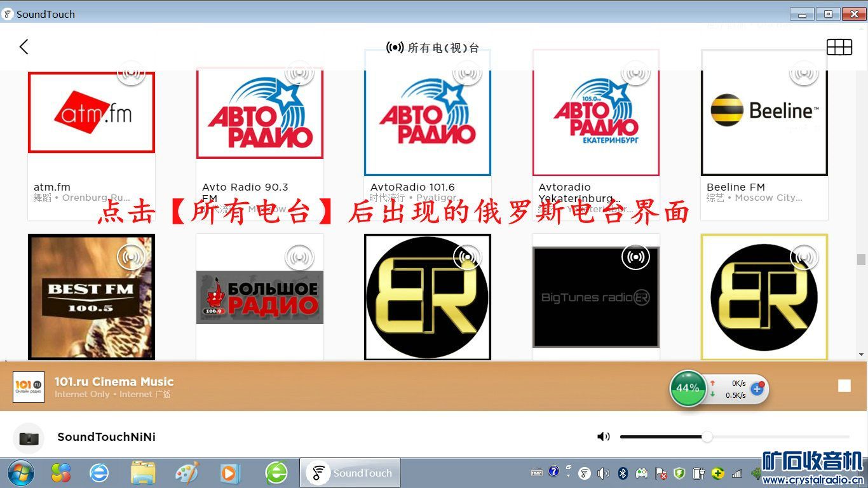868x488 pixels.
Task: Launch Paint from the taskbar
Action: point(187,473)
